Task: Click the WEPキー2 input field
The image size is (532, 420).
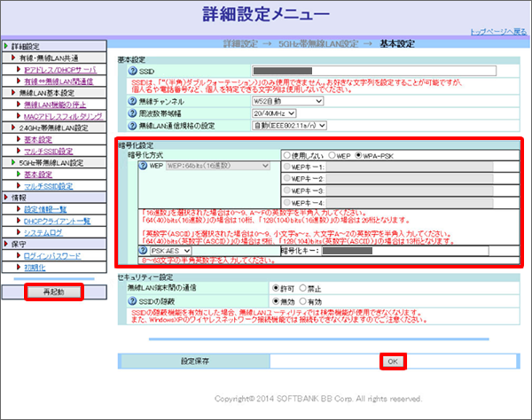Action: coord(410,179)
